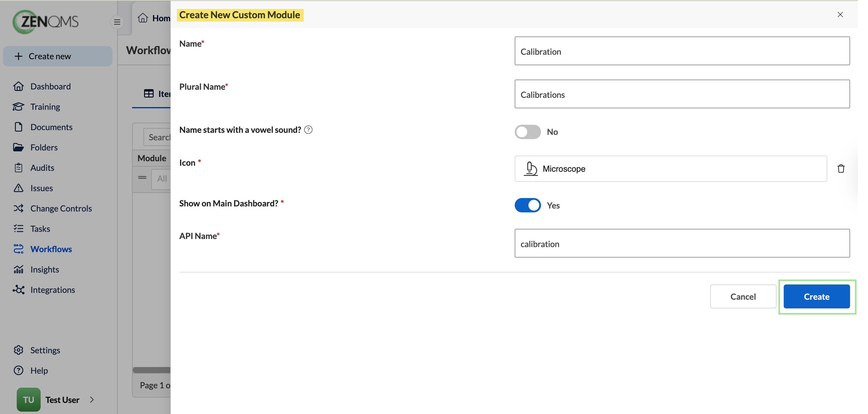Image resolution: width=868 pixels, height=414 pixels.
Task: Click the Insights chart icon
Action: [19, 270]
